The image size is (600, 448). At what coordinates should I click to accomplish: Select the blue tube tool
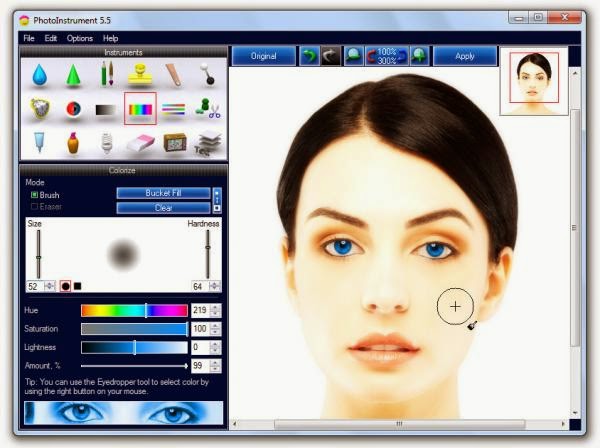(x=39, y=142)
